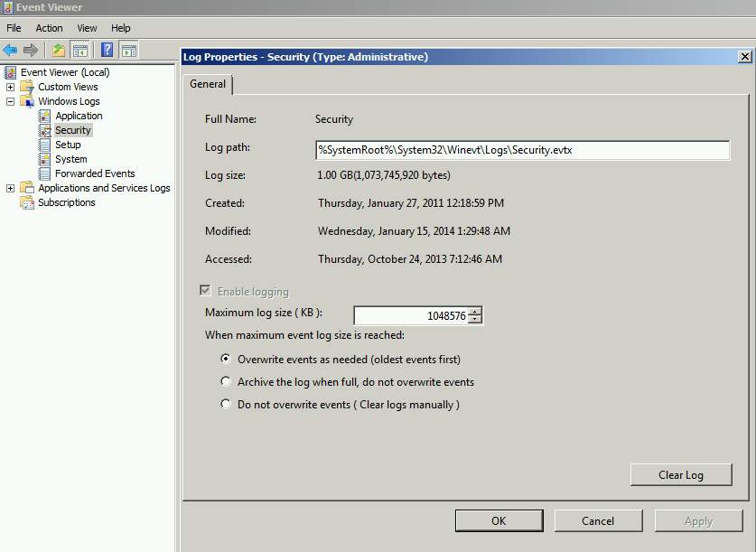
Task: Select the System log icon in tree
Action: [x=45, y=159]
